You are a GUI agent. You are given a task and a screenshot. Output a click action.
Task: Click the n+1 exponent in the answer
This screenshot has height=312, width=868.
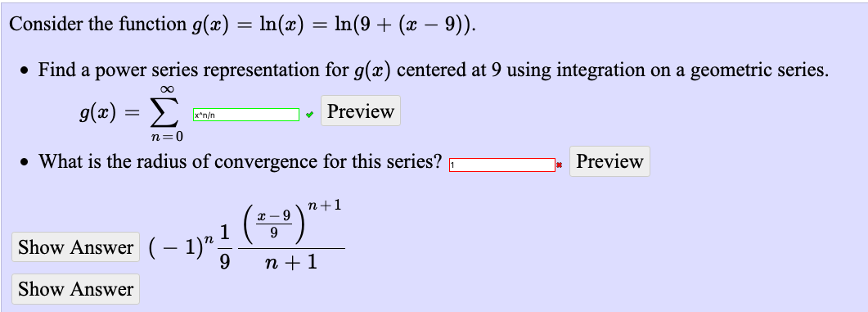point(325,206)
